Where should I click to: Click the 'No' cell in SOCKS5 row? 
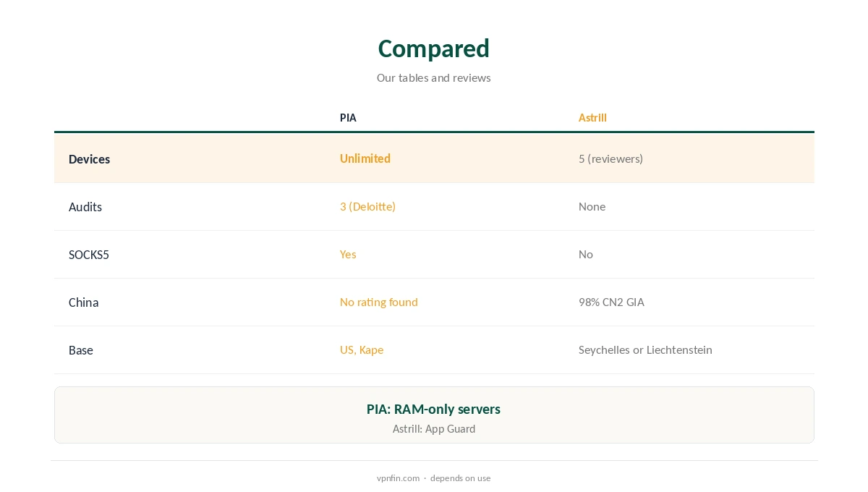click(x=585, y=255)
